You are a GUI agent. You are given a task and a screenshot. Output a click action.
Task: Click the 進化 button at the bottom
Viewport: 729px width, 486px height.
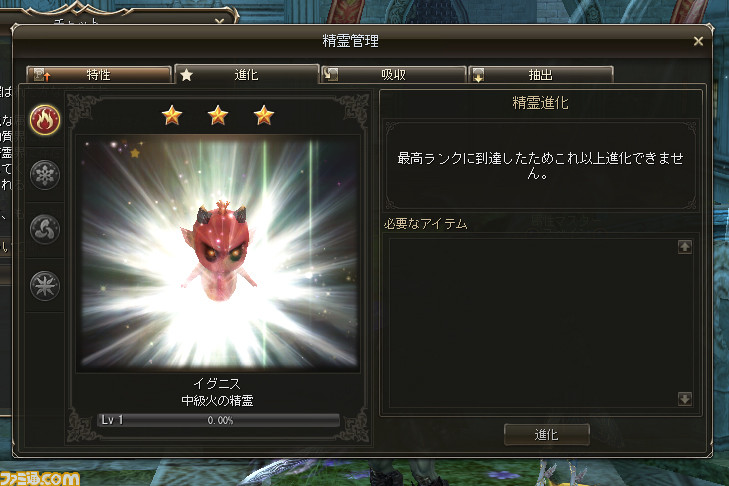pyautogui.click(x=547, y=434)
